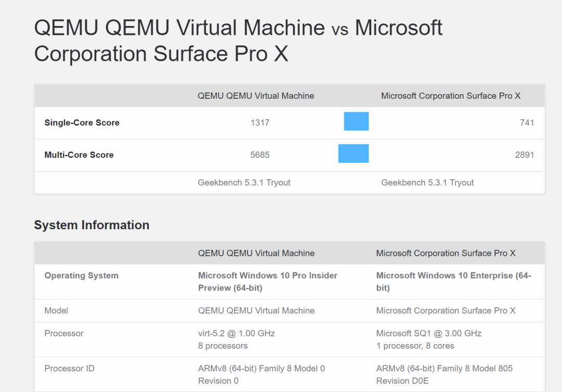Select the text "1 processor, 8 cores"

coord(415,346)
